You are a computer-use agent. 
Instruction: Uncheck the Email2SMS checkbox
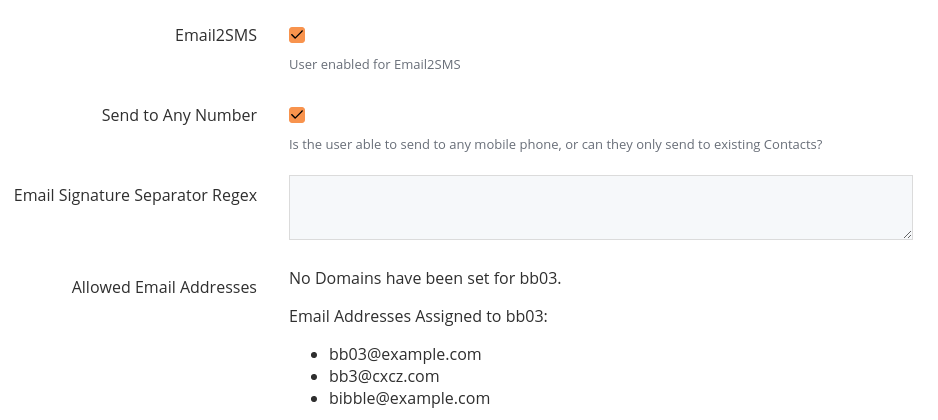(297, 35)
